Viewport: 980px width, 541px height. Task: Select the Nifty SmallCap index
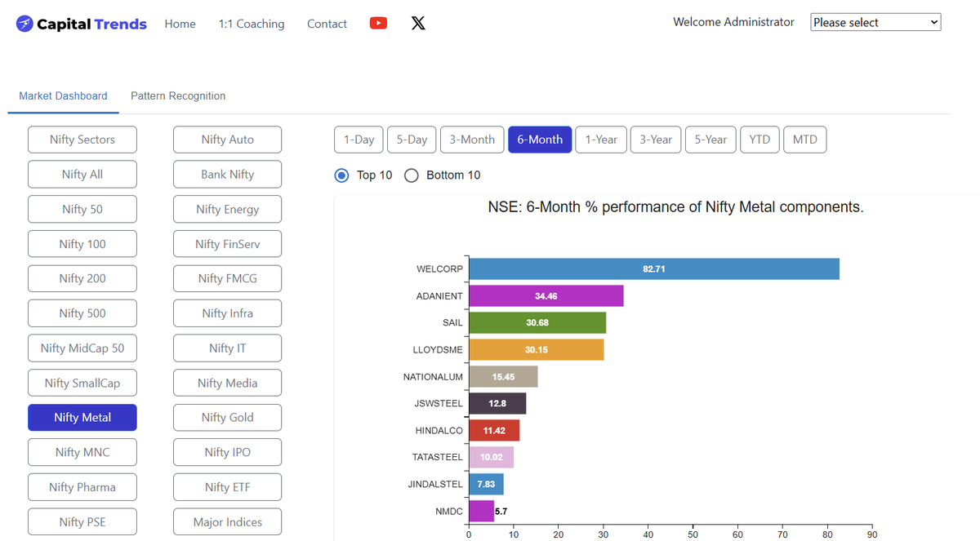coord(82,383)
